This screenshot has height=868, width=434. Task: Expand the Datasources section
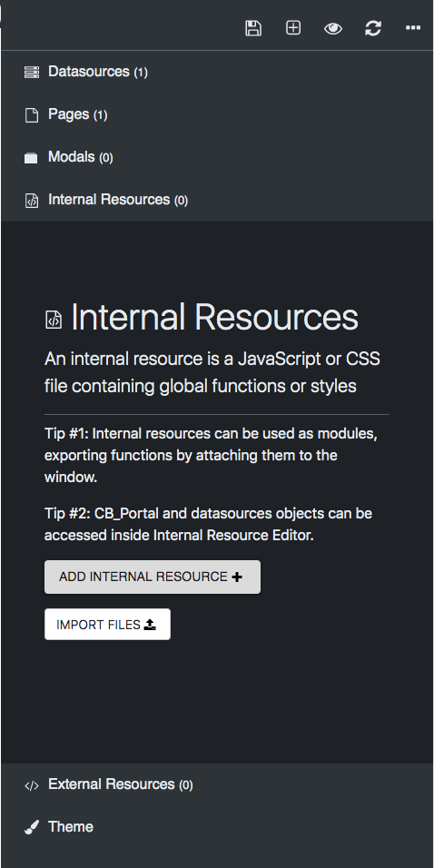(x=217, y=72)
